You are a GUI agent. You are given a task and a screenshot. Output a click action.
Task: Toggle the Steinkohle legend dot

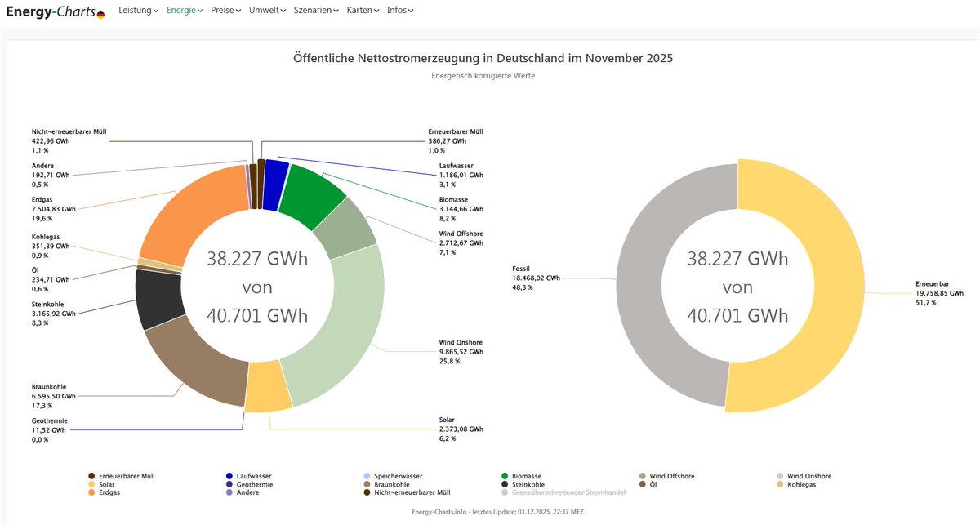coord(505,484)
